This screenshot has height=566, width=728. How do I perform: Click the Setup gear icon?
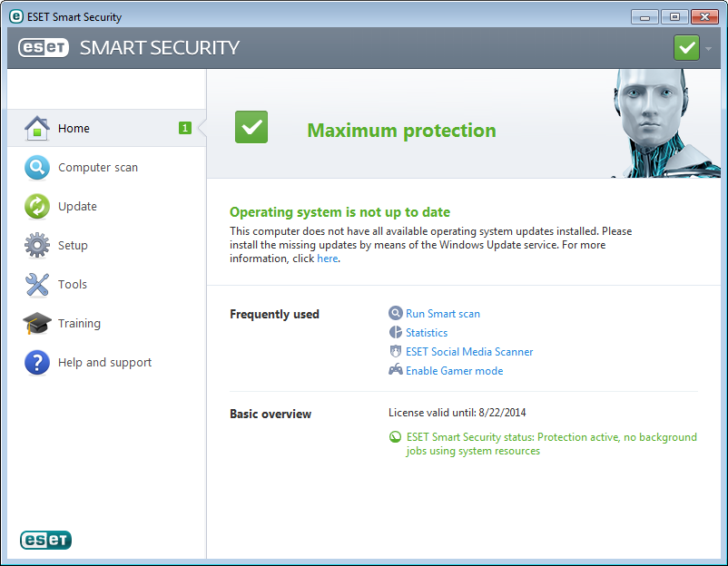pyautogui.click(x=36, y=246)
